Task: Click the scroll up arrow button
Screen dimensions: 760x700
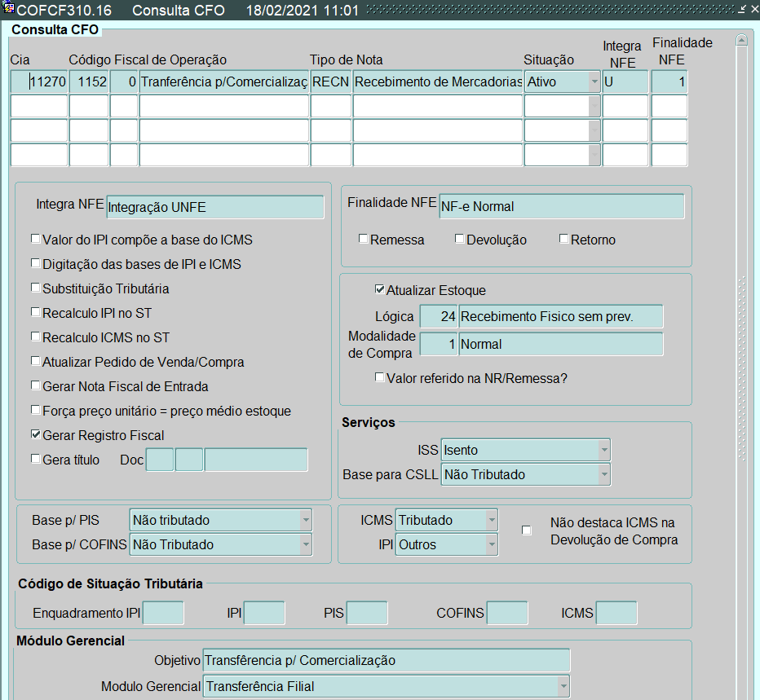Action: (741, 40)
